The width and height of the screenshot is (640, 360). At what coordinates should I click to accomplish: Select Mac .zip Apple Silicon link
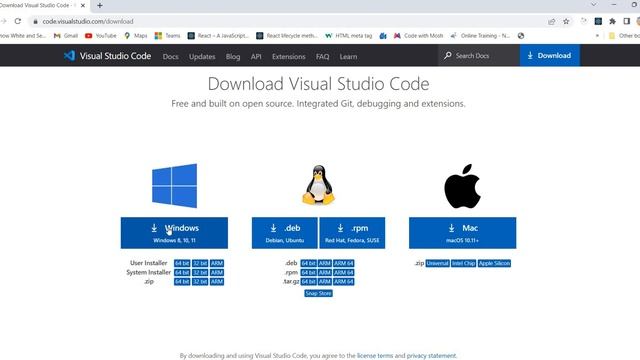tap(494, 263)
